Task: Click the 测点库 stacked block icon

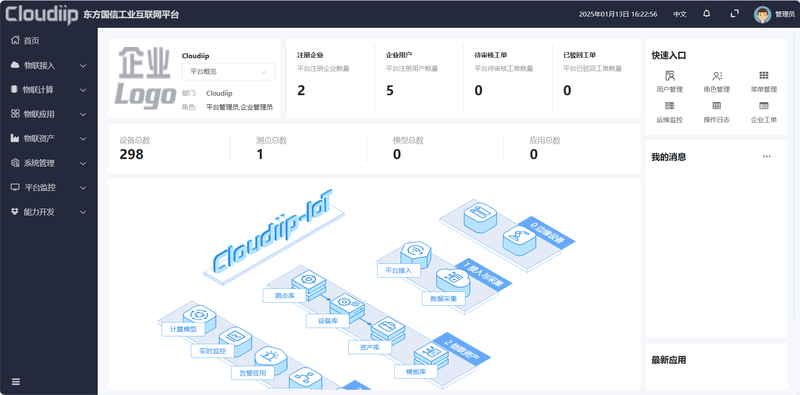Action: pyautogui.click(x=308, y=285)
